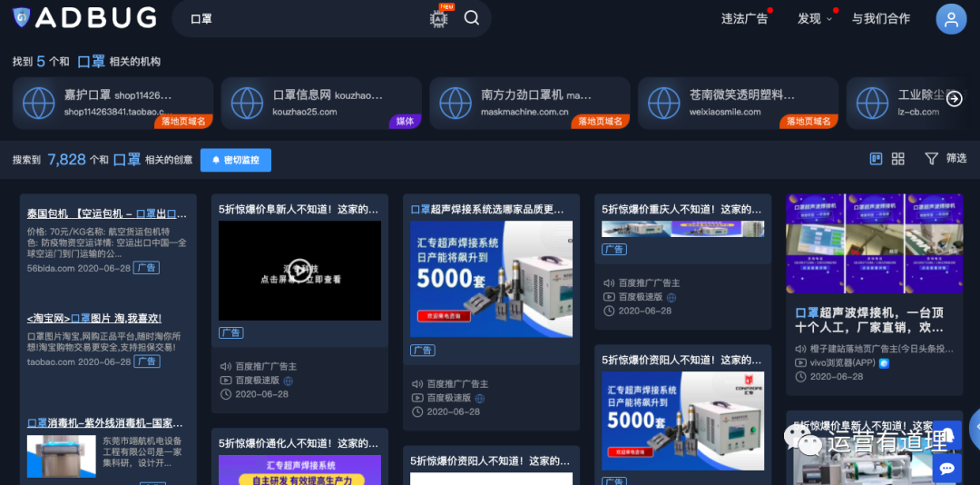Viewport: 980px width, 485px height.
Task: Click the vivo浏览器 app icon
Action: pyautogui.click(x=884, y=363)
